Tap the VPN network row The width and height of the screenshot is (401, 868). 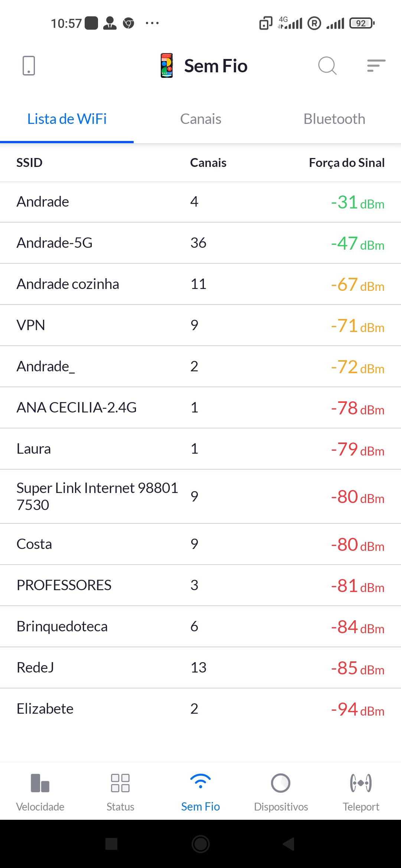point(200,325)
